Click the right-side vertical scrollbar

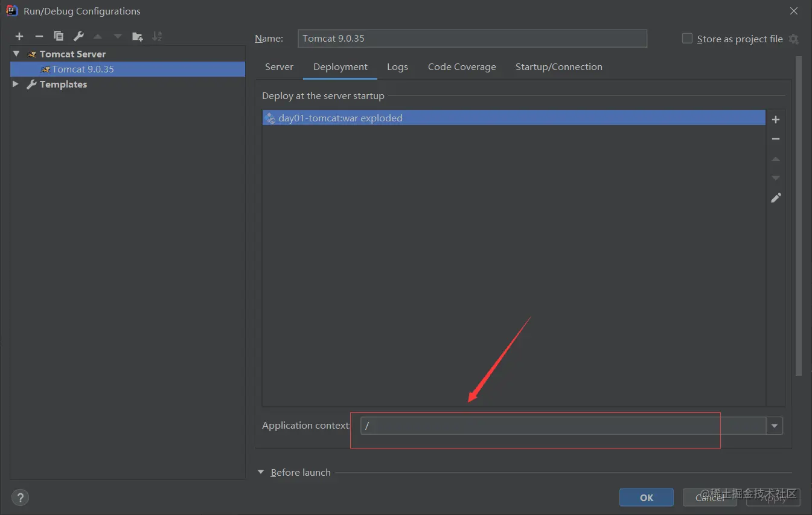point(799,216)
